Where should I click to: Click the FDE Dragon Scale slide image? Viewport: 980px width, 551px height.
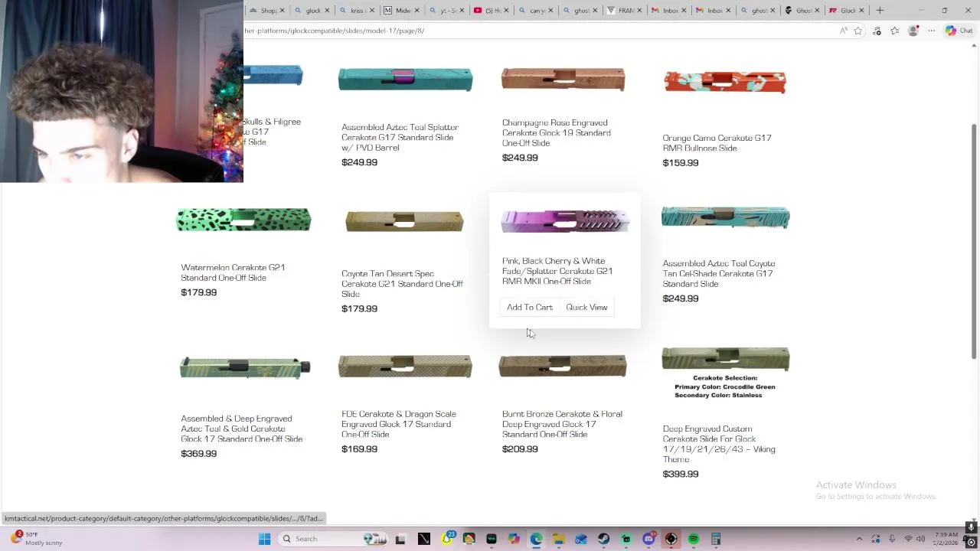click(x=405, y=367)
